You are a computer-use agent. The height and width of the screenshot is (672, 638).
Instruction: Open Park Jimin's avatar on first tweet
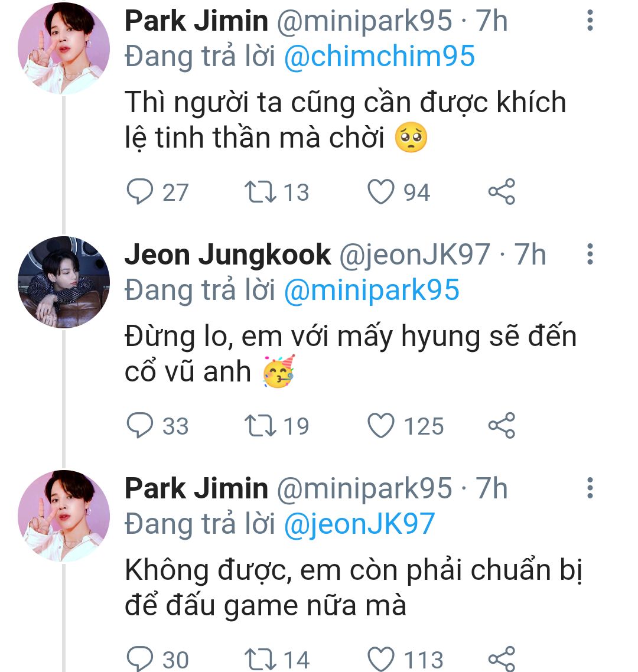pos(64,48)
